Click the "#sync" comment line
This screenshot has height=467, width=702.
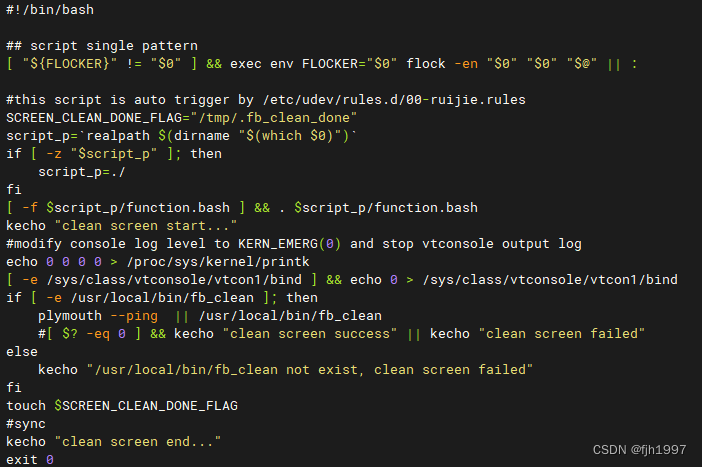(26, 423)
